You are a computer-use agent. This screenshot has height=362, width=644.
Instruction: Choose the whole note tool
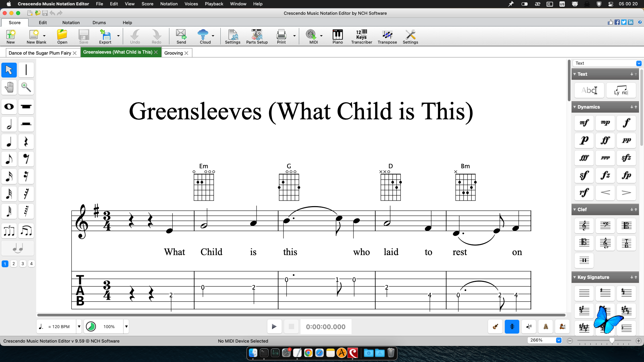tap(9, 107)
